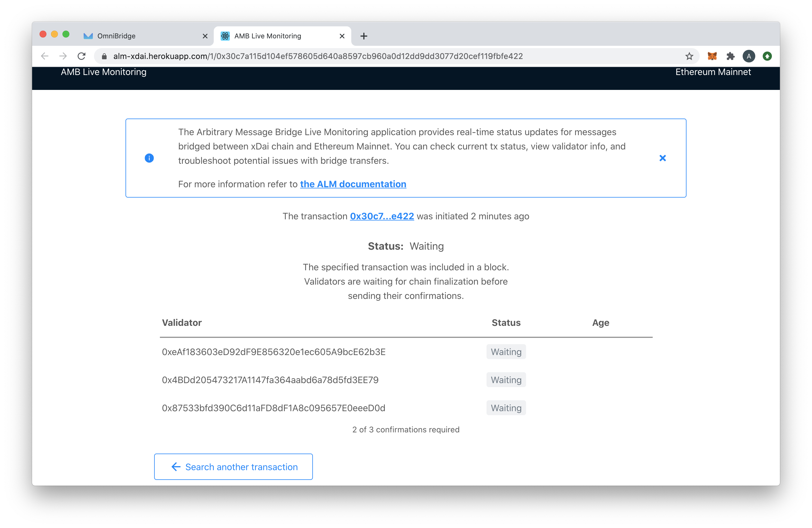Click the blue info circle icon
This screenshot has width=812, height=528.
(149, 158)
